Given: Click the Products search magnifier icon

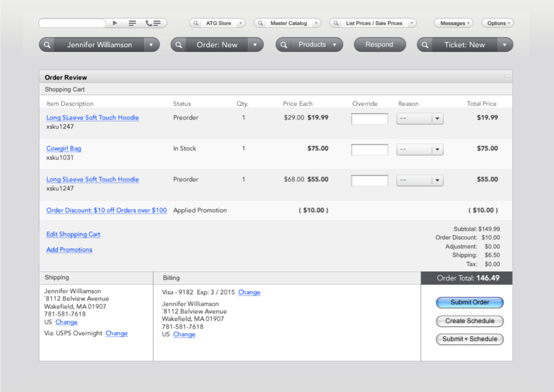Looking at the screenshot, I should tap(284, 45).
